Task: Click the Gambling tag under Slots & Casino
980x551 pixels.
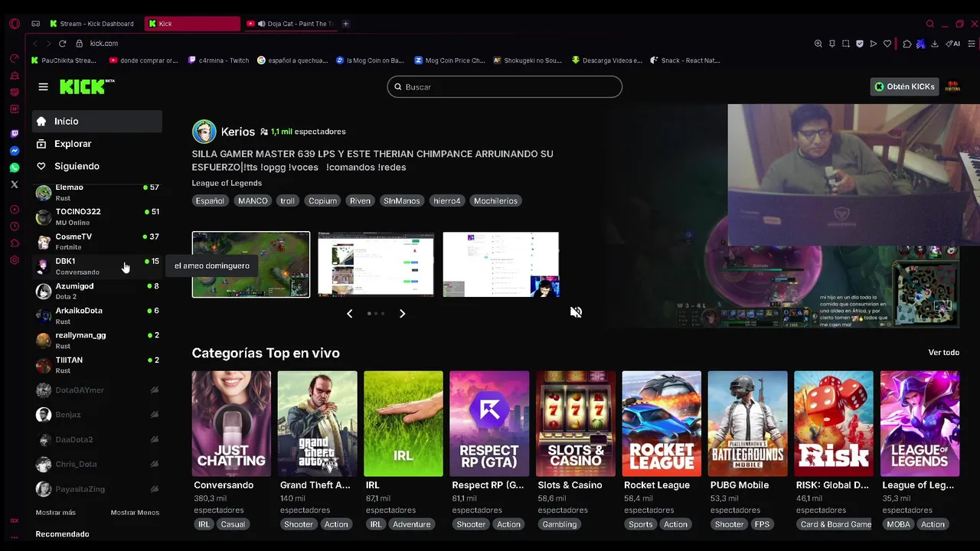Action: [x=560, y=524]
